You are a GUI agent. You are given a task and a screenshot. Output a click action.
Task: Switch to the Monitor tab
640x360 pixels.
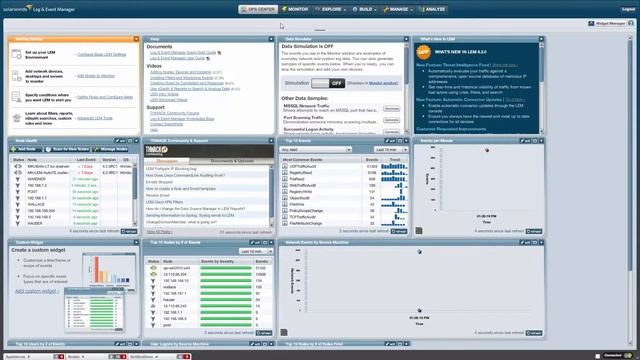[295, 9]
